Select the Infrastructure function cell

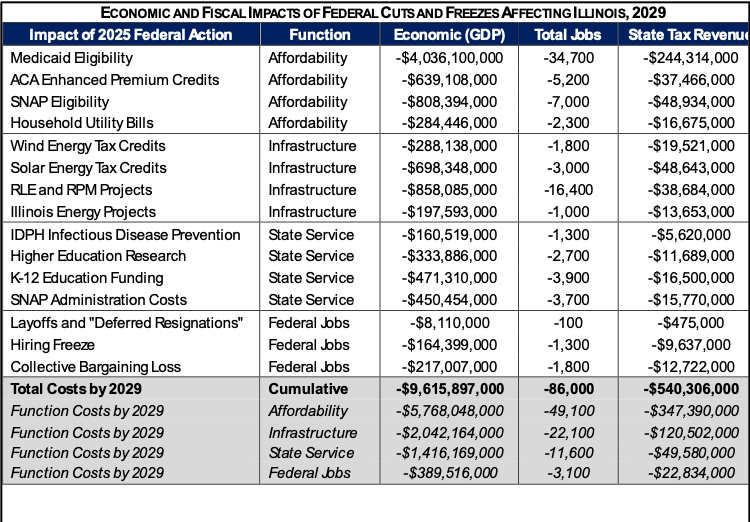[312, 433]
